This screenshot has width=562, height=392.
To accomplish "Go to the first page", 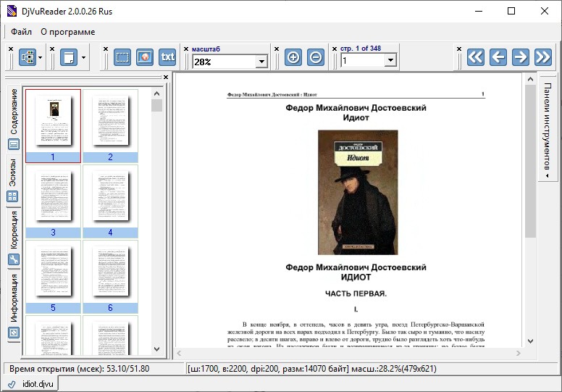I will [475, 57].
